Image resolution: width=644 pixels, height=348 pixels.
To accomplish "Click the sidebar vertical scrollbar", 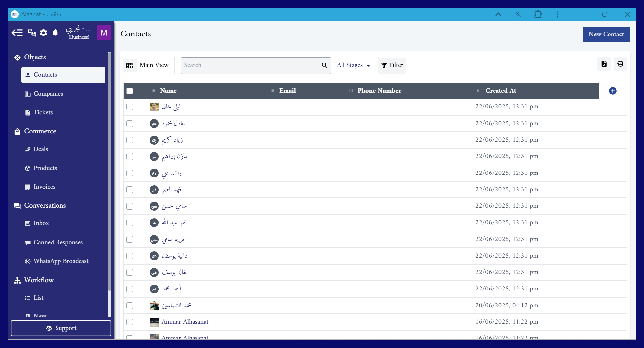I will 110,171.
